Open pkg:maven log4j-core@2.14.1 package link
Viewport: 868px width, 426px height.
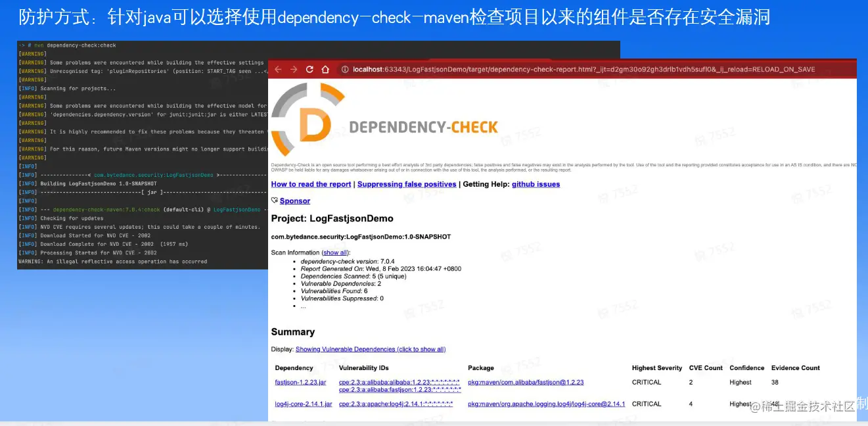click(x=546, y=404)
